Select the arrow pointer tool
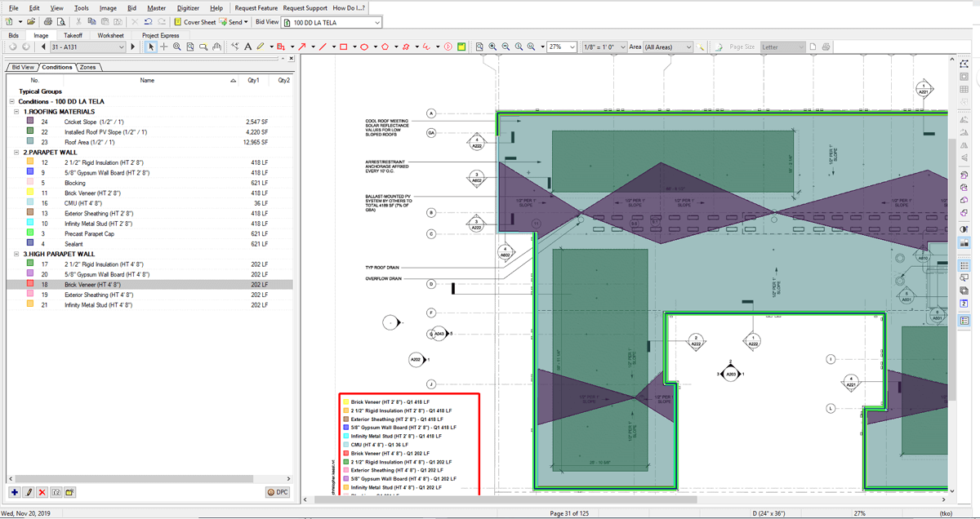This screenshot has height=519, width=980. pos(151,47)
